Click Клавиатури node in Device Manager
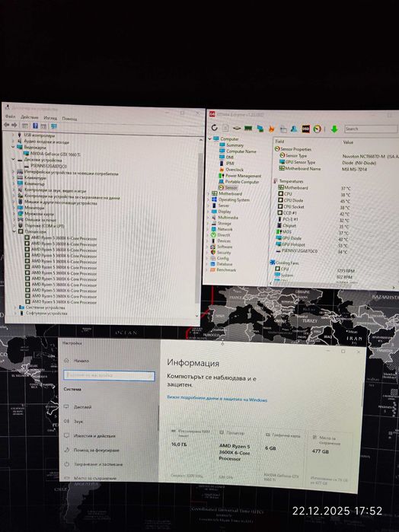 pyautogui.click(x=31, y=177)
